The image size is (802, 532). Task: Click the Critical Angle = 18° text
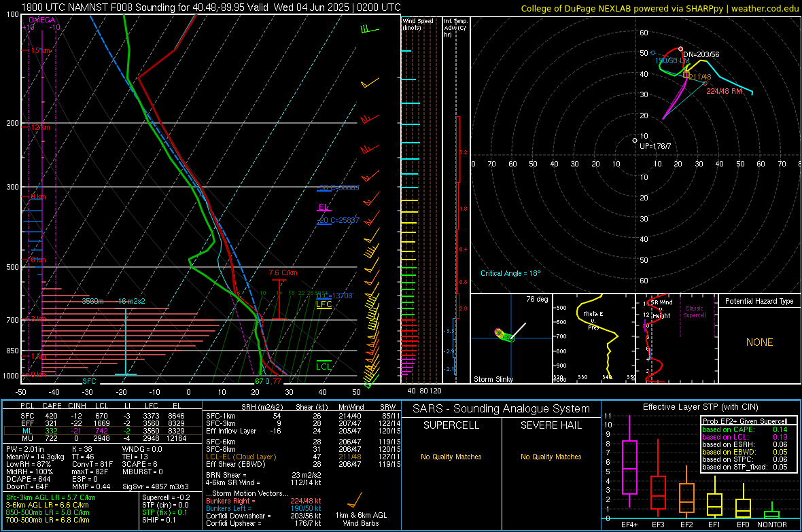tap(510, 273)
